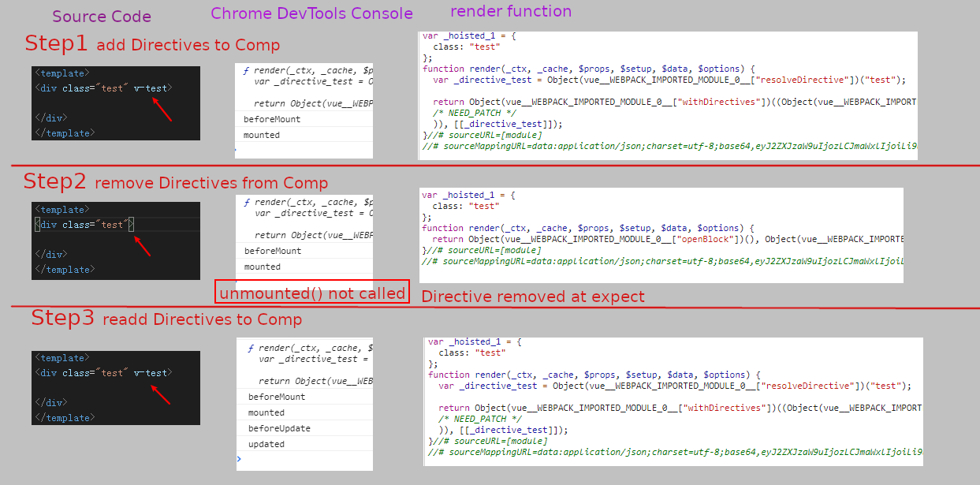The height and width of the screenshot is (485, 980).
Task: Click beforeMount log in Step1 console
Action: [x=272, y=119]
